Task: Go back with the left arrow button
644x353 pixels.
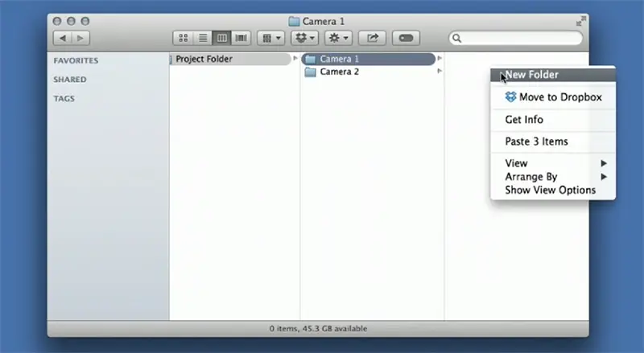Action: [63, 38]
